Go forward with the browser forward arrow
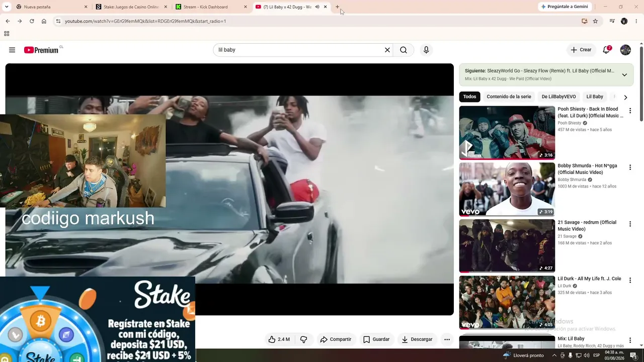644x362 pixels. pyautogui.click(x=20, y=21)
